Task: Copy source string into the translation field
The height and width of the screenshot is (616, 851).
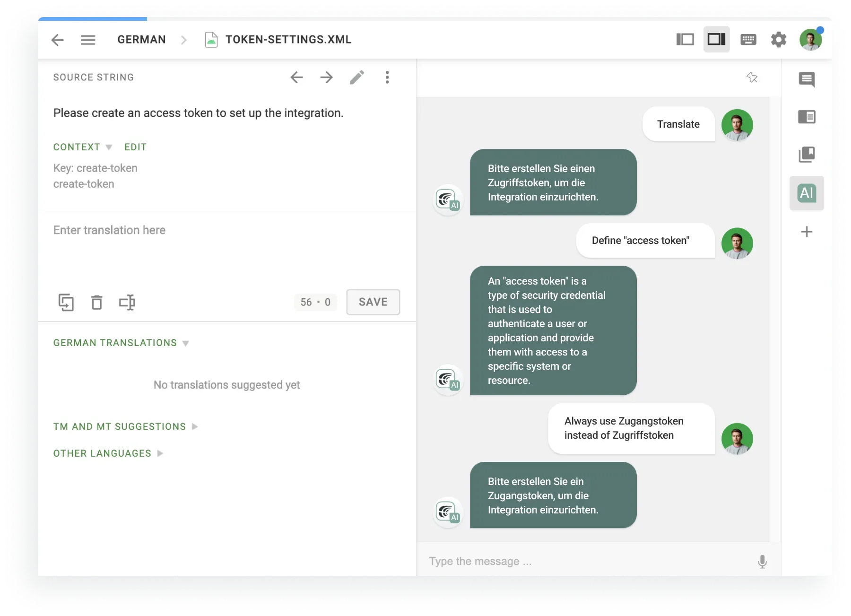Action: click(x=67, y=302)
